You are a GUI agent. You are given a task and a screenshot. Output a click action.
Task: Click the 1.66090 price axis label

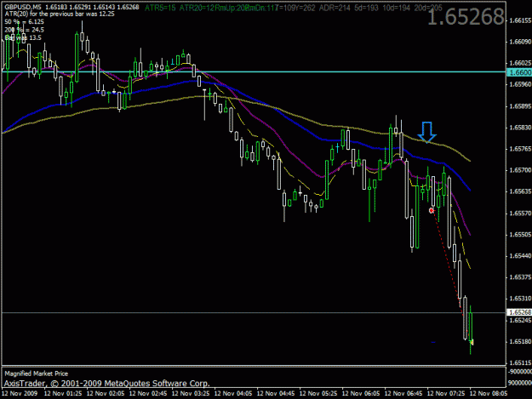coord(520,42)
